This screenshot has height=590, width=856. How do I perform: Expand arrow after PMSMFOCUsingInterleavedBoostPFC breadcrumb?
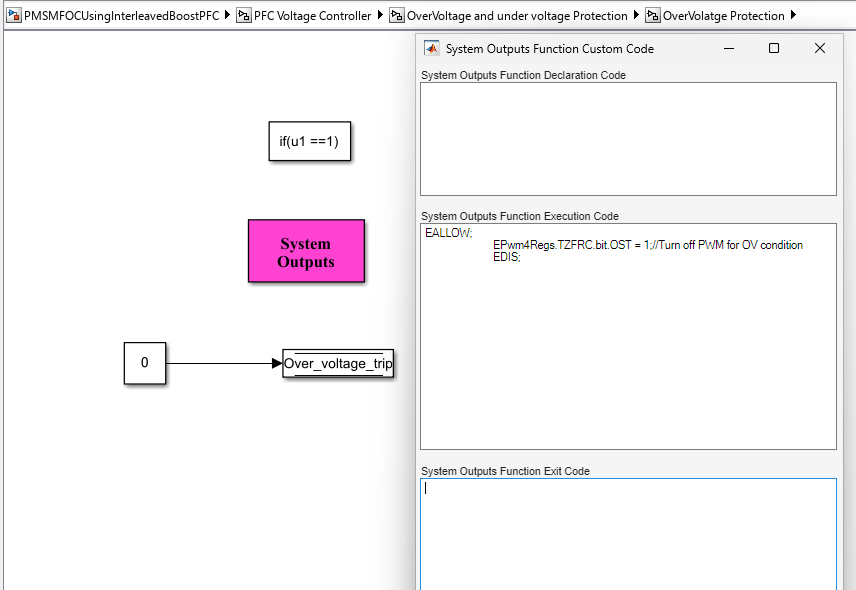228,15
